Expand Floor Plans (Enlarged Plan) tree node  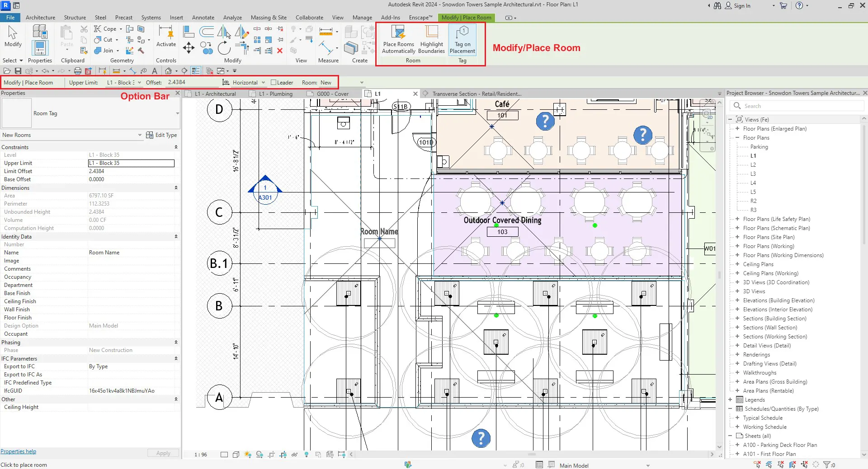coord(737,129)
